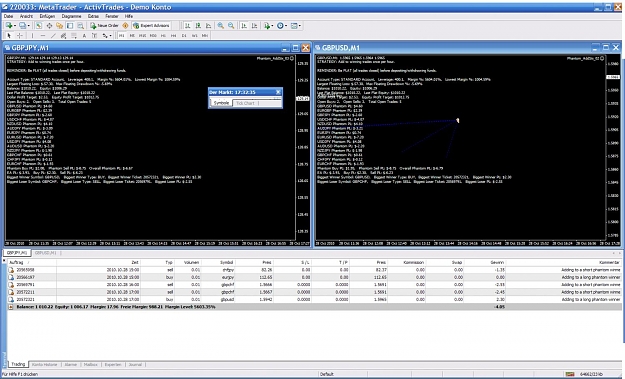Toggle the chart shift icon
Image resolution: width=625 pixels, height=379 pixels.
coord(254,26)
